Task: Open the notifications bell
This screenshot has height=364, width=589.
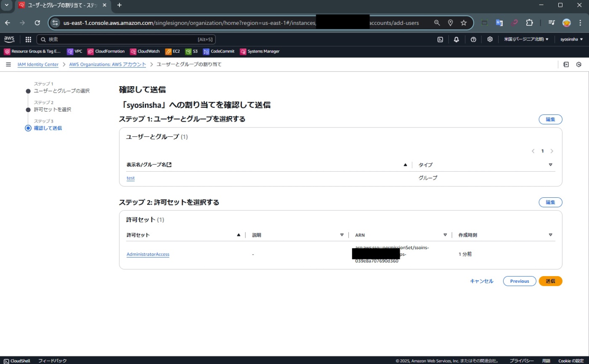Action: (x=456, y=40)
